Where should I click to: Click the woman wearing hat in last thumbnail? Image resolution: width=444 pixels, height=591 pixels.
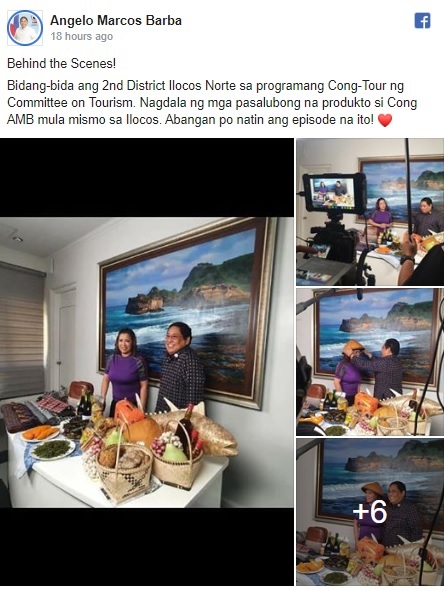coord(370,511)
